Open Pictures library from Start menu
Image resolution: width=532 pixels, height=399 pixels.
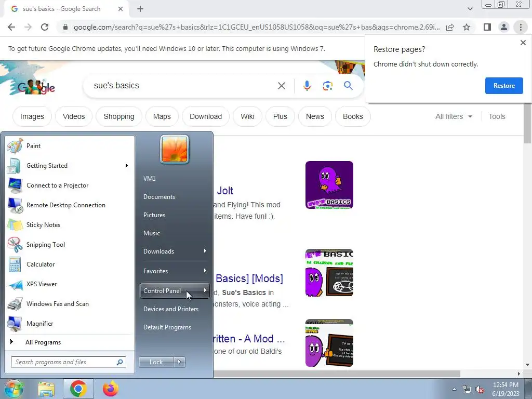pyautogui.click(x=175, y=215)
